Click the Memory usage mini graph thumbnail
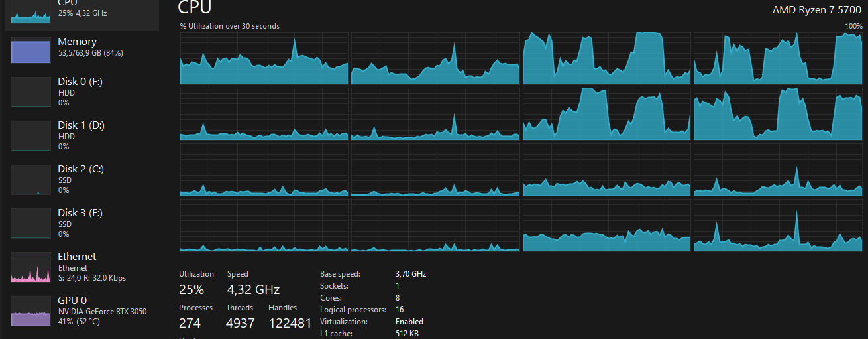The width and height of the screenshot is (868, 339). pyautogui.click(x=30, y=51)
